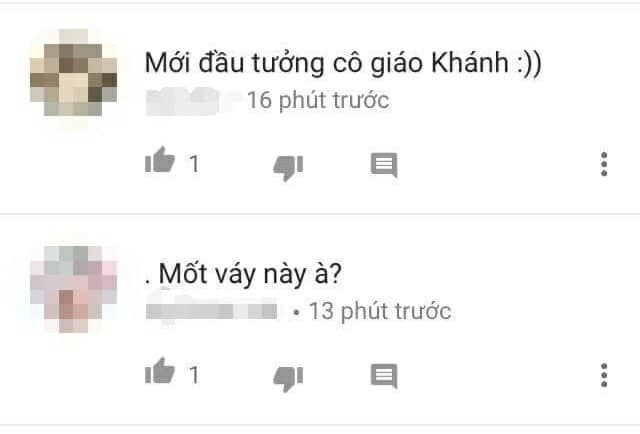The height and width of the screenshot is (434, 640).
Task: Reply to the 'cô giáo Khánh' comment
Action: (384, 165)
